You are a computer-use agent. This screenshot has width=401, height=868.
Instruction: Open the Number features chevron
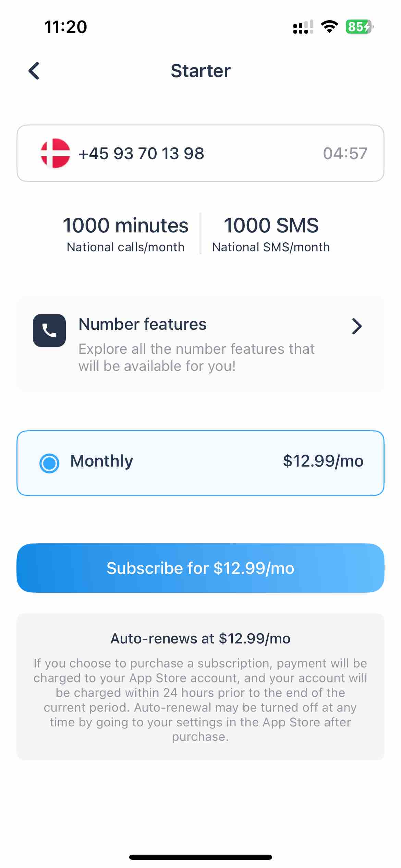coord(357,326)
